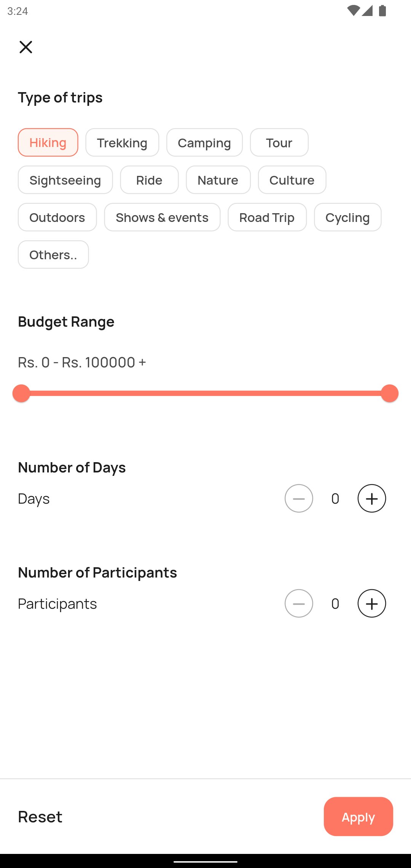This screenshot has height=868, width=411.
Task: Close the filter screen with X icon
Action: point(26,47)
